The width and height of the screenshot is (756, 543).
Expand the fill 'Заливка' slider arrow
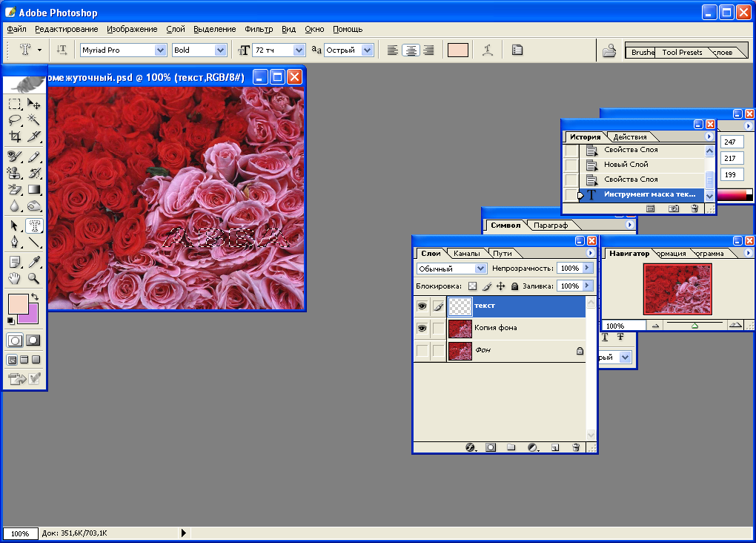pos(587,286)
